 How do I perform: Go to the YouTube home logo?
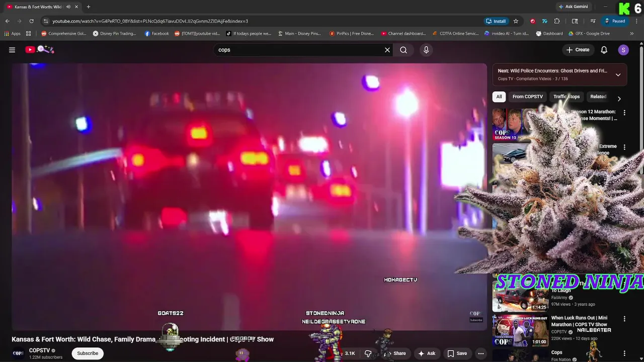click(x=40, y=49)
